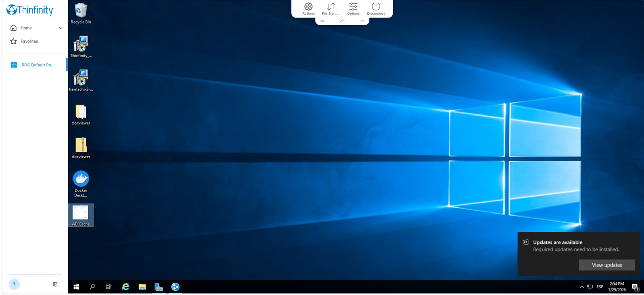Select the docviewer folder icon
This screenshot has width=644, height=295.
(x=81, y=114)
